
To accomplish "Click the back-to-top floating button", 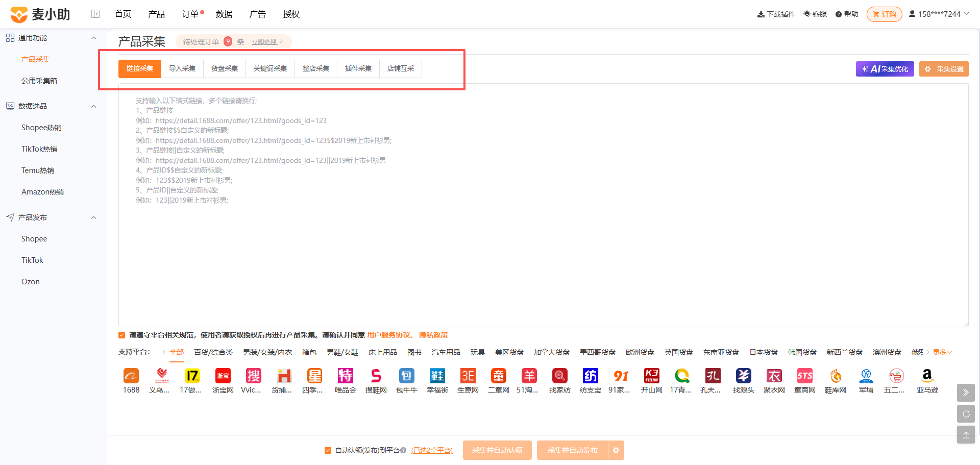I will (x=966, y=435).
